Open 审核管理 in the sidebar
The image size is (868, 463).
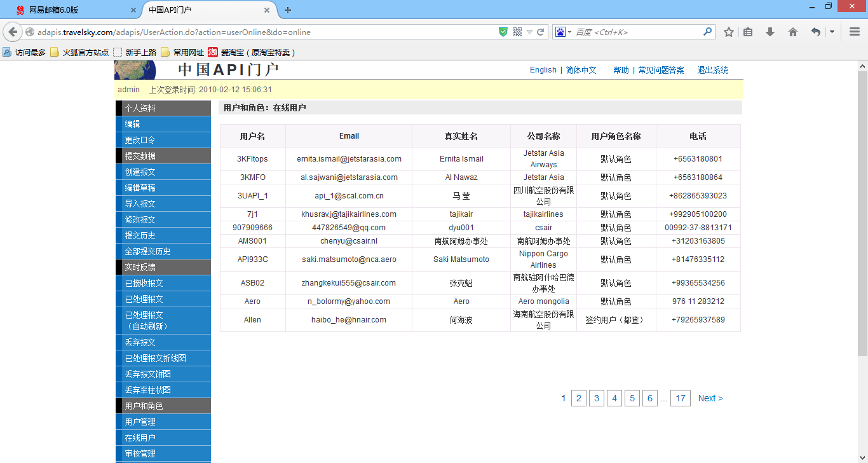pos(163,453)
